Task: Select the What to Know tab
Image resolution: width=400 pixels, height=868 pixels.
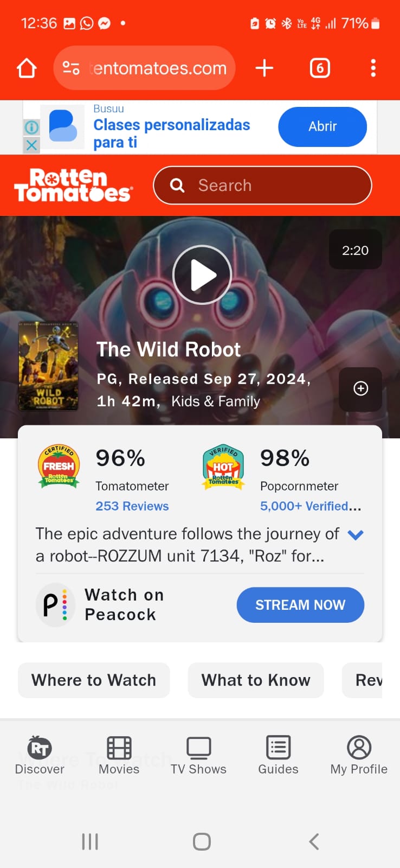Action: (x=256, y=680)
